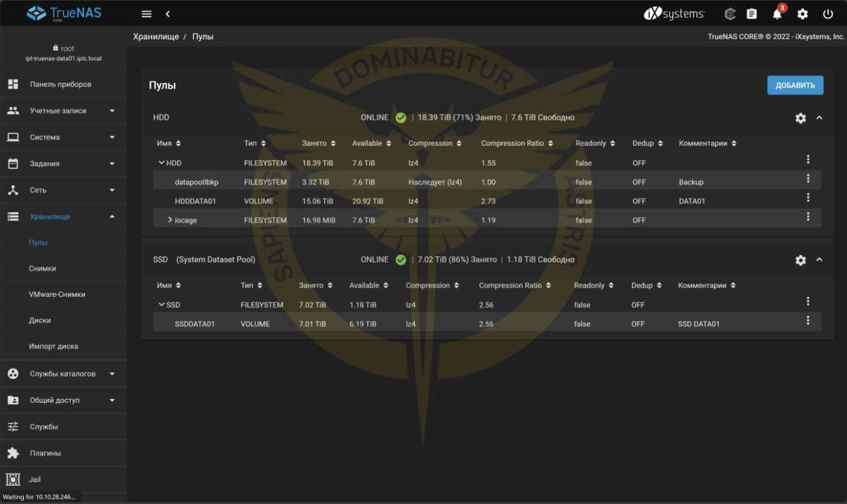Open the alerts bell notification icon
Screen dimensions: 847x504
click(x=778, y=14)
